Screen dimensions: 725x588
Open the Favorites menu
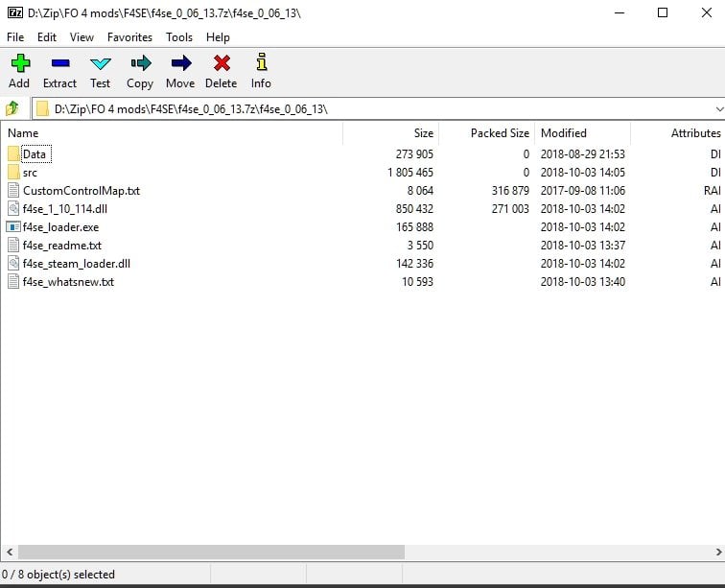[129, 37]
